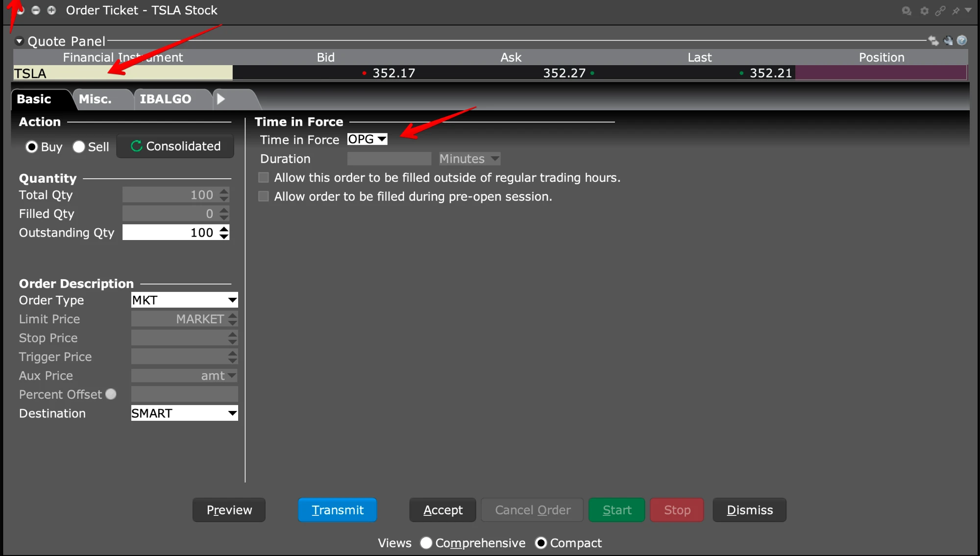Image resolution: width=980 pixels, height=556 pixels.
Task: Open the Duration Minutes unit dropdown
Action: [x=469, y=159]
